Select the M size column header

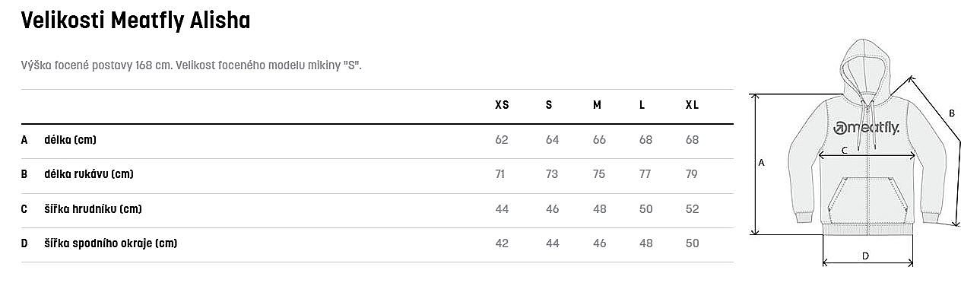[x=597, y=105]
